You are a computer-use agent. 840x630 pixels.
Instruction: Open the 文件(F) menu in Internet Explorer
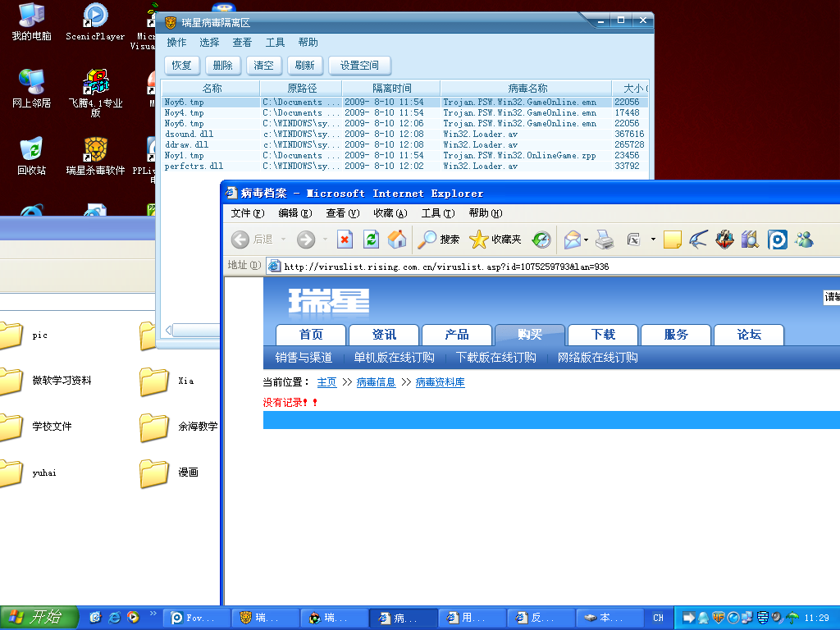tap(248, 213)
